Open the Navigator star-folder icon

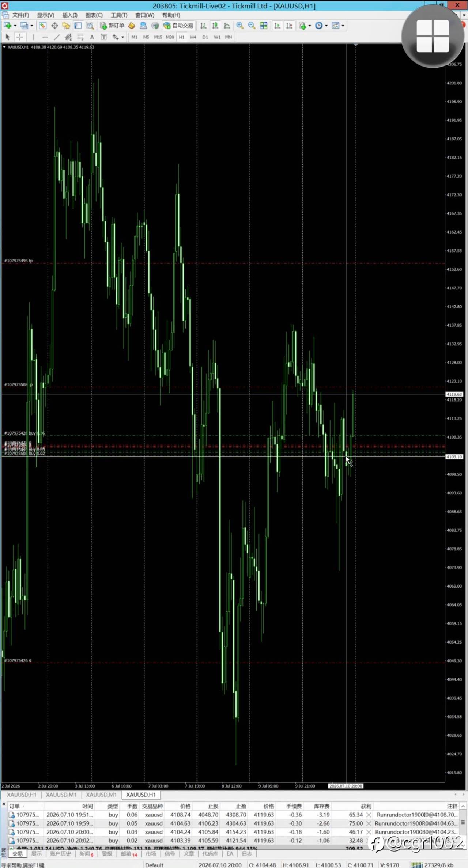tap(66, 25)
